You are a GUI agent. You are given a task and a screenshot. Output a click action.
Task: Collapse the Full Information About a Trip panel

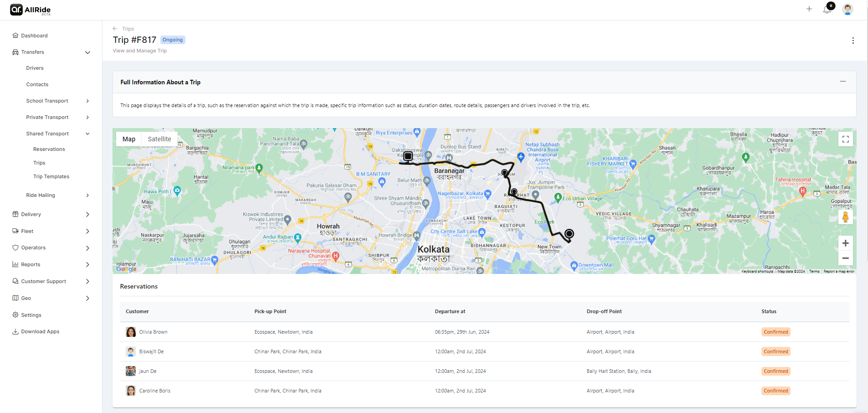pos(843,82)
